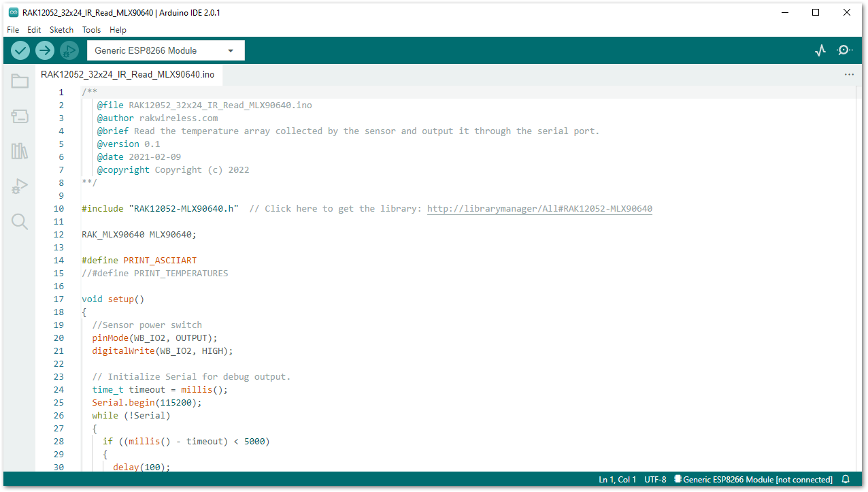Screen dimensions: 868x492
Task: Open the Sketchbook folder sidebar icon
Action: pos(20,82)
